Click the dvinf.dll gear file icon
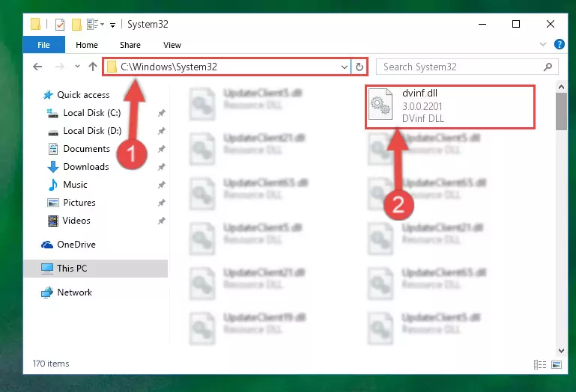Viewport: 576px width, 392px height. pyautogui.click(x=381, y=104)
